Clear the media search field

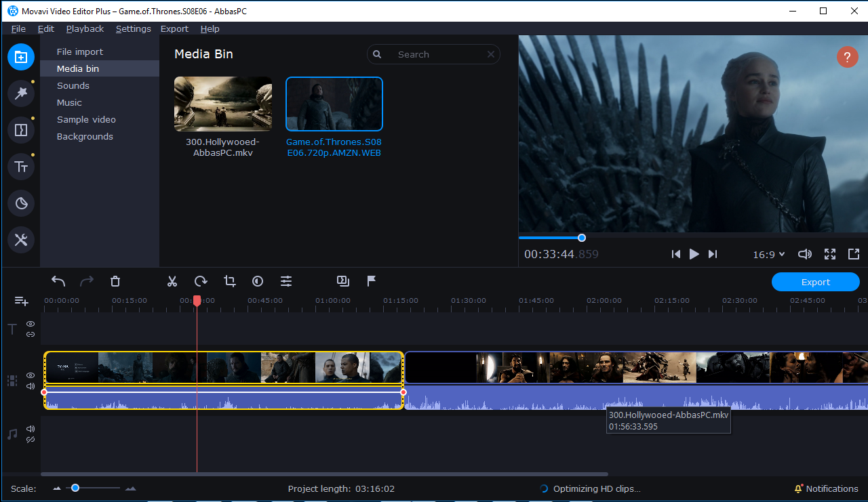point(491,54)
